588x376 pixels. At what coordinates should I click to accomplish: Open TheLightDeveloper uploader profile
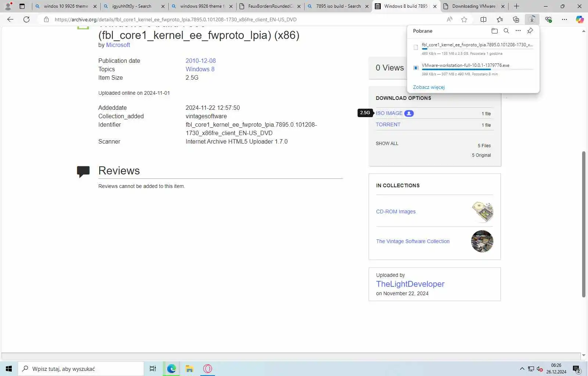pos(410,284)
